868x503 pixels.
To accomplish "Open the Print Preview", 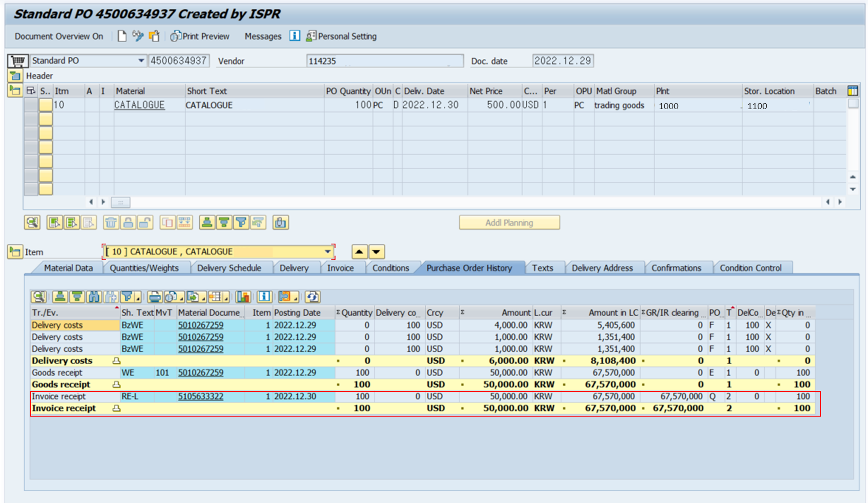I will tap(200, 36).
